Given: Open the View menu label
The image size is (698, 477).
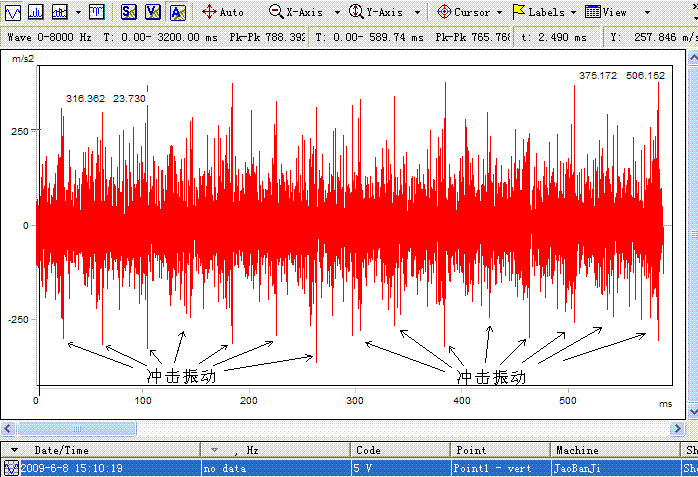Looking at the screenshot, I should (615, 12).
